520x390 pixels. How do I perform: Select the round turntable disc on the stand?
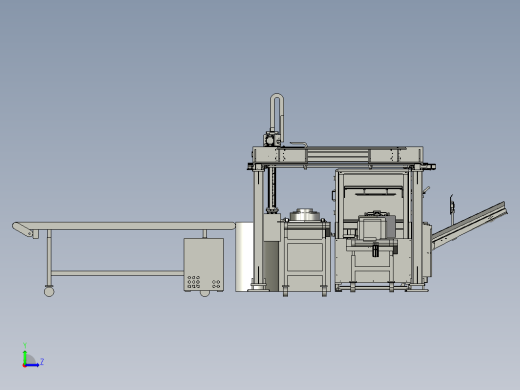(306, 215)
